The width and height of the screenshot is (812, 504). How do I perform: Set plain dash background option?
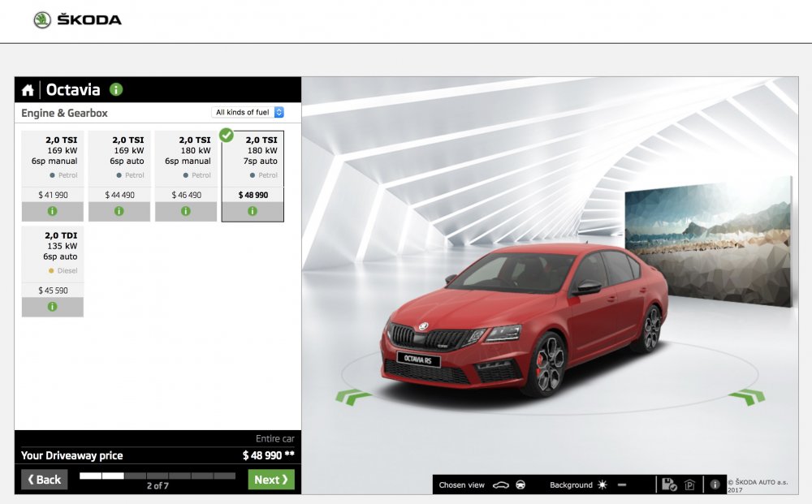point(622,485)
